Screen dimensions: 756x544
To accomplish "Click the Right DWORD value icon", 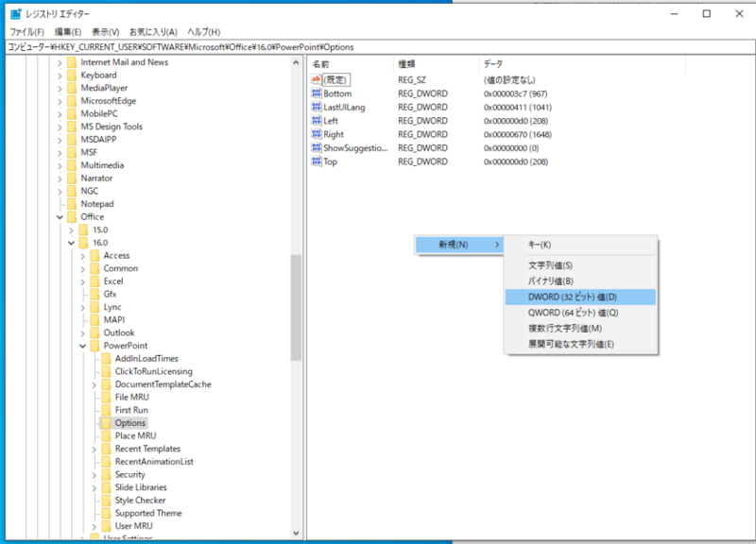I will 317,134.
